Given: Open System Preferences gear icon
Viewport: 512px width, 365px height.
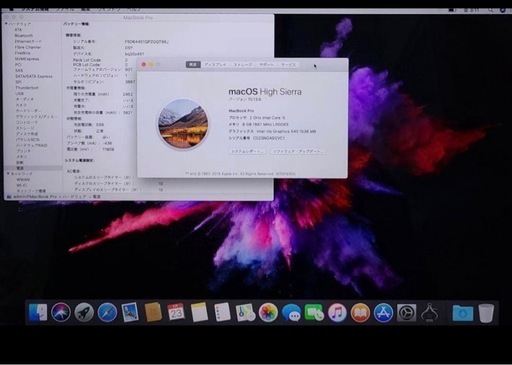Looking at the screenshot, I should [406, 312].
